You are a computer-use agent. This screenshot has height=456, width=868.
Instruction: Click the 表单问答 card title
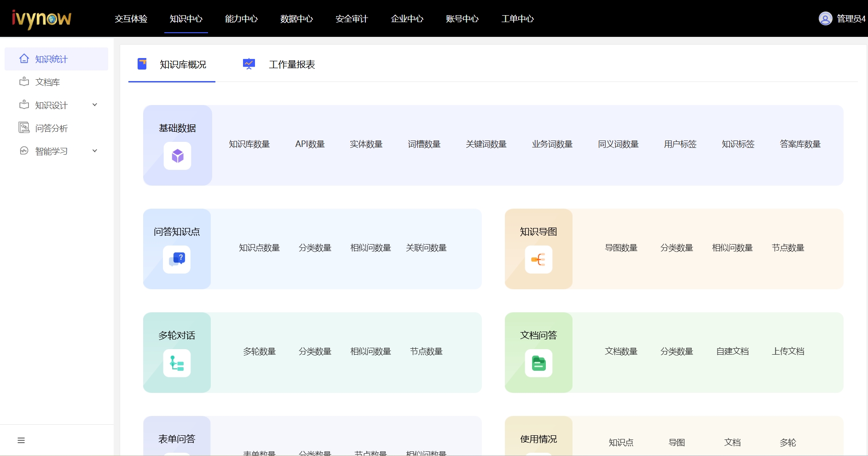[177, 439]
